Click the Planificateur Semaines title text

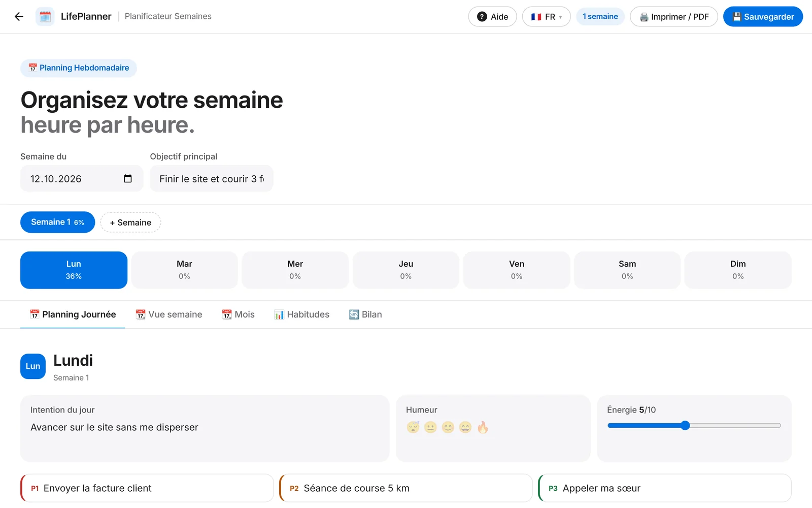[168, 16]
